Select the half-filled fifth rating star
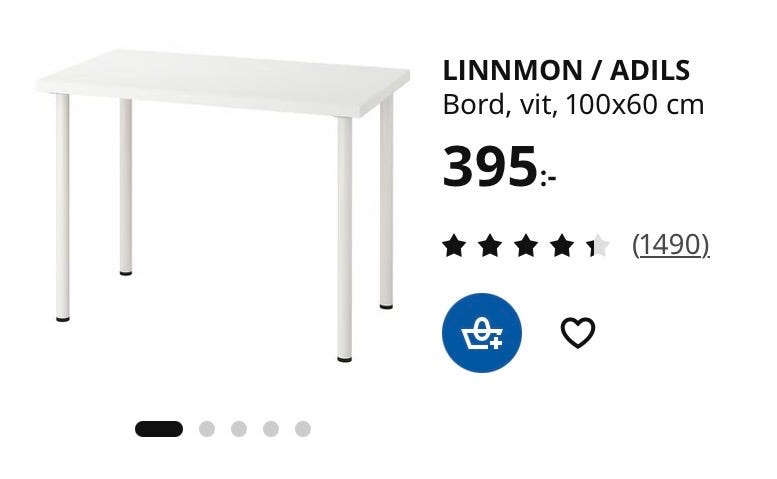777x479 pixels. [x=598, y=246]
